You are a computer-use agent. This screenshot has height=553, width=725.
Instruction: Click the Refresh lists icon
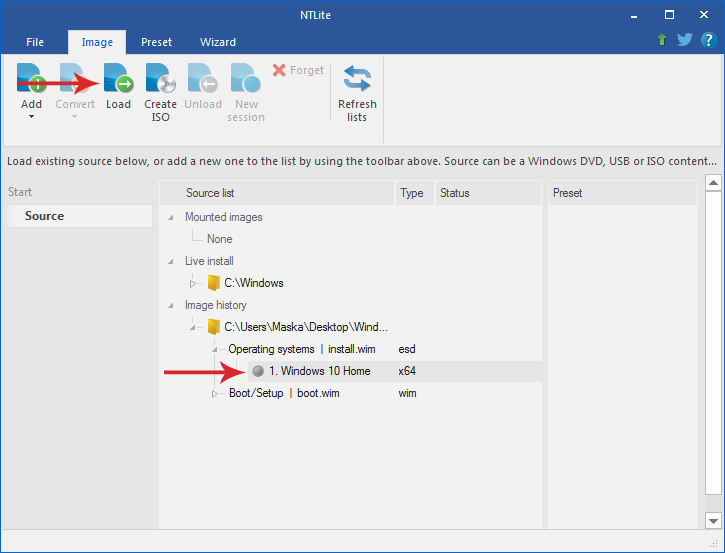pyautogui.click(x=357, y=80)
